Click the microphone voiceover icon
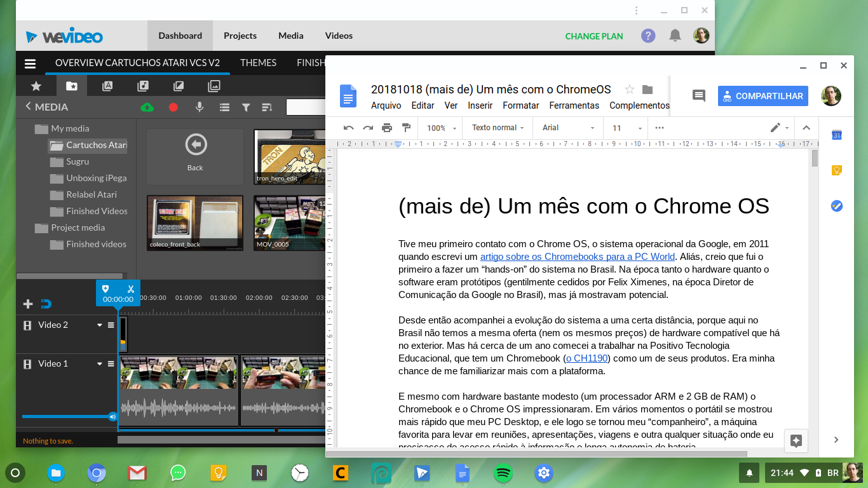The width and height of the screenshot is (868, 488). click(200, 107)
